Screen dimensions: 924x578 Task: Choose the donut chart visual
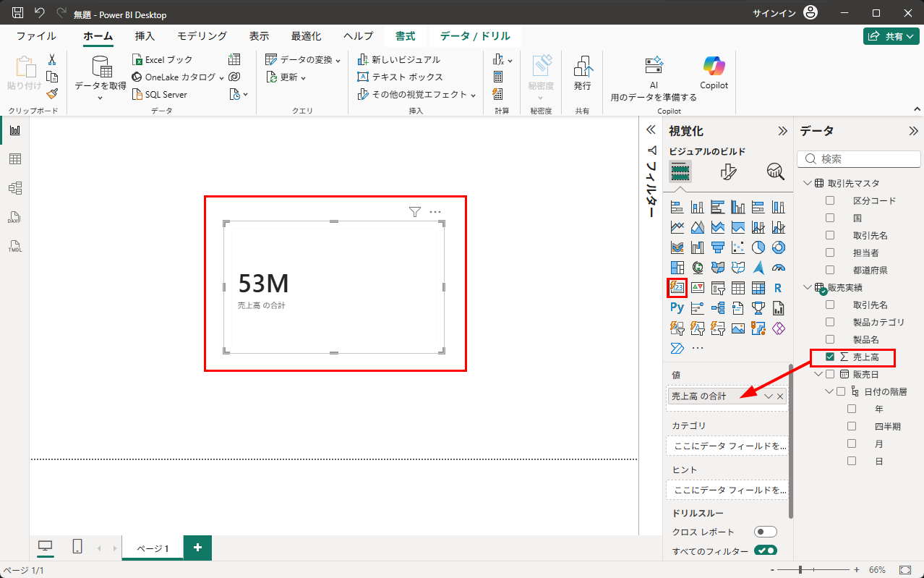pyautogui.click(x=779, y=247)
